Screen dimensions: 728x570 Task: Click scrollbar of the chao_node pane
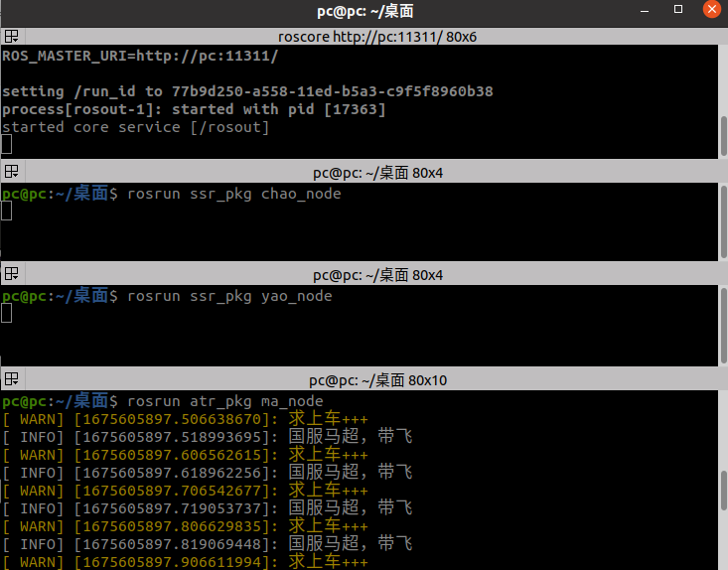click(x=724, y=221)
